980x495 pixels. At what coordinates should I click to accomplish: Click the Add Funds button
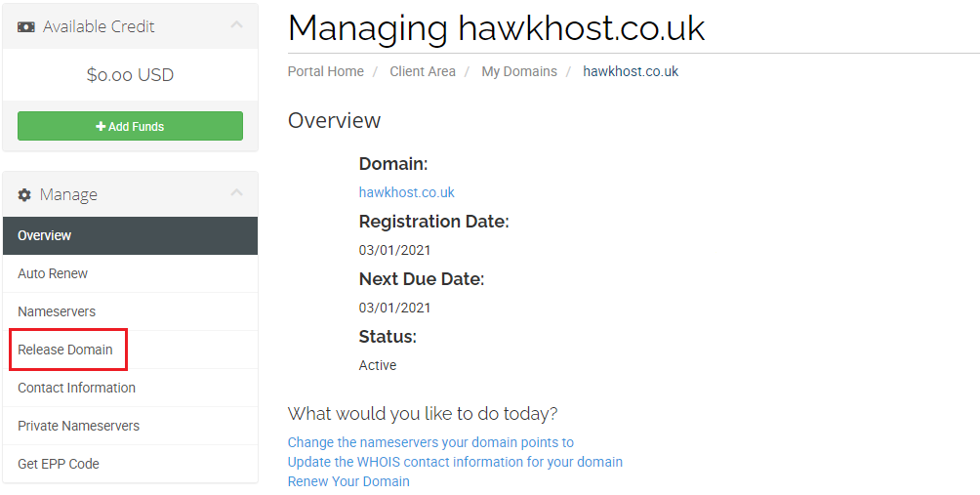[130, 126]
